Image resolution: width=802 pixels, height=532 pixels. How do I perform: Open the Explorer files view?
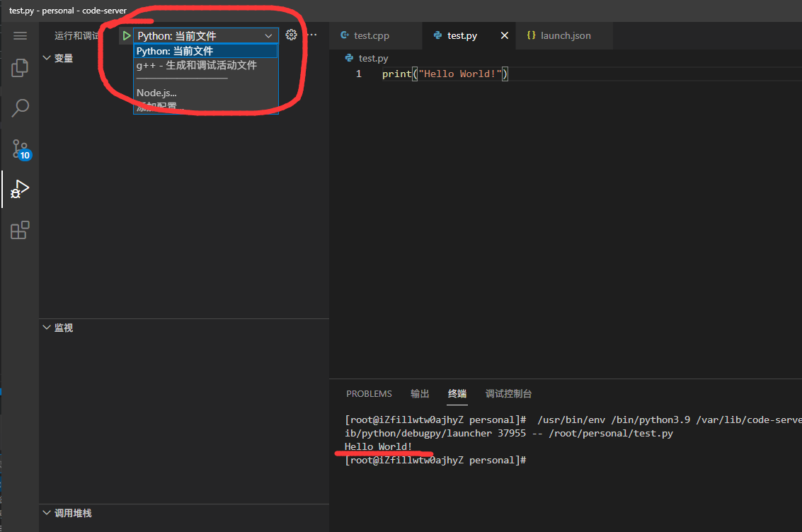coord(20,68)
